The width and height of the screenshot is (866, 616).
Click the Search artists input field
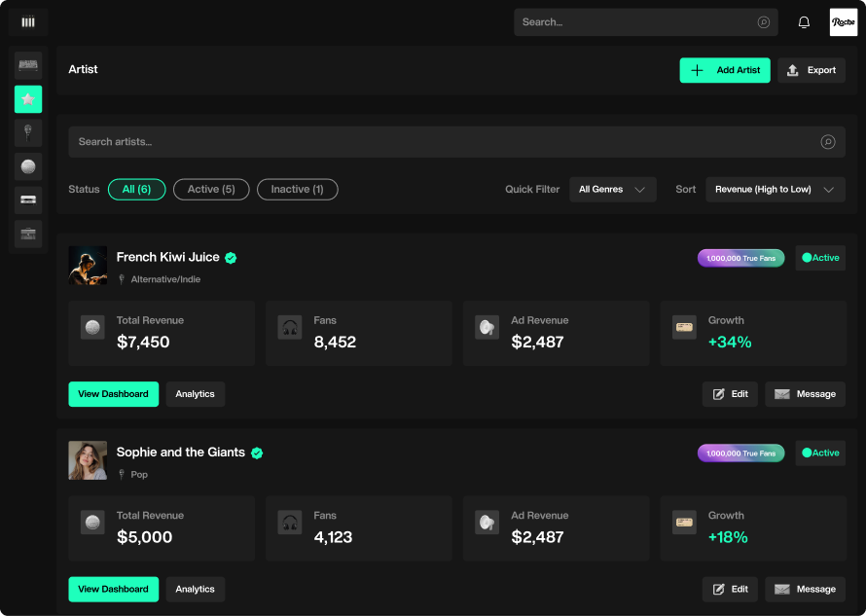456,142
